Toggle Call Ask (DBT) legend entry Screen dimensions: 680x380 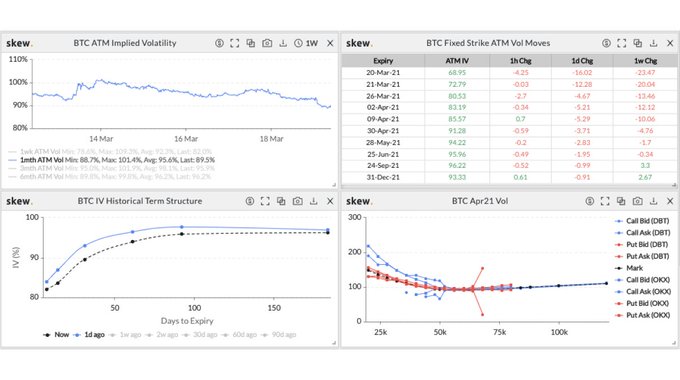pyautogui.click(x=642, y=233)
